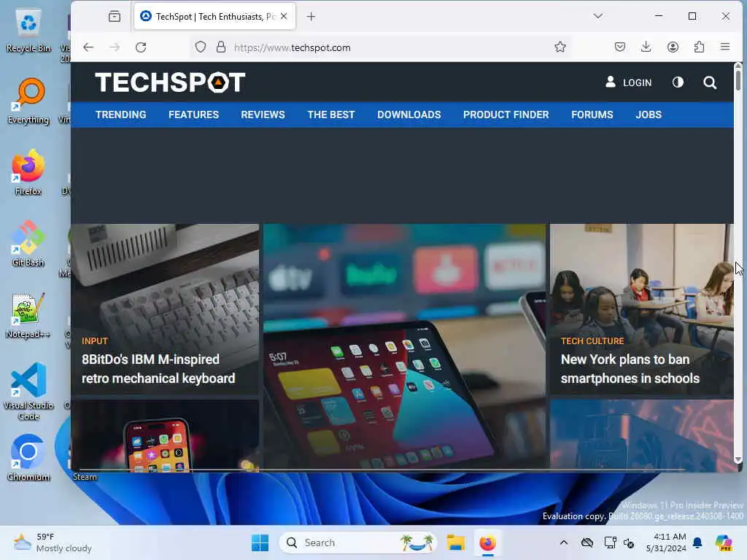Screen dimensions: 747x560
Task: Click the TECH CULTURE category label
Action: click(x=592, y=341)
